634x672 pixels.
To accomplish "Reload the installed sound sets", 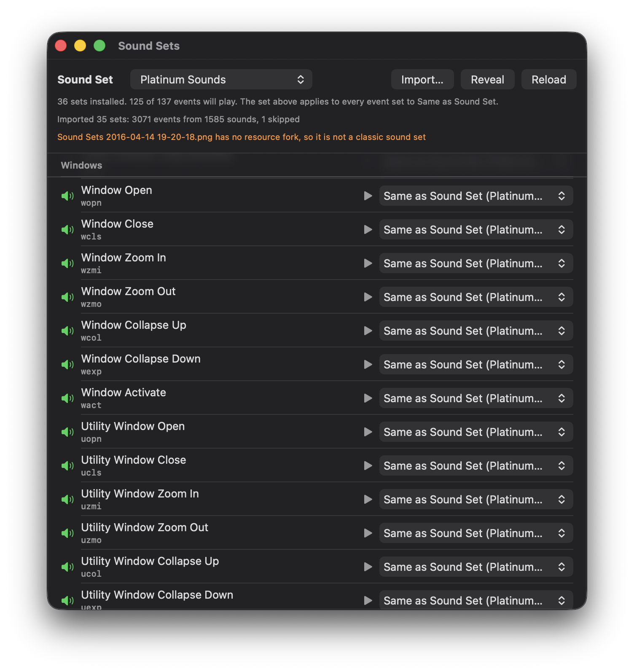I will 549,80.
